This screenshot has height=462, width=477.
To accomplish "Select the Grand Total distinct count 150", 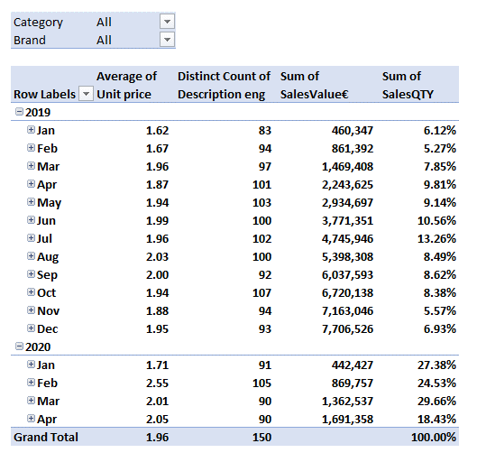I will pos(262,437).
